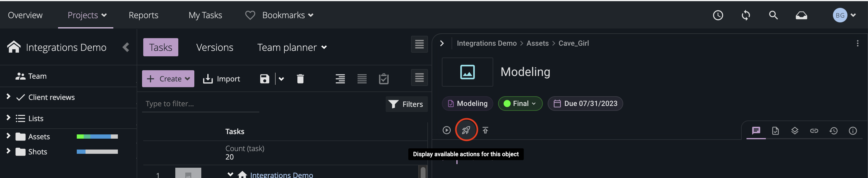The image size is (868, 178).
Task: Expand the Assets folder in sidebar
Action: coord(8,137)
